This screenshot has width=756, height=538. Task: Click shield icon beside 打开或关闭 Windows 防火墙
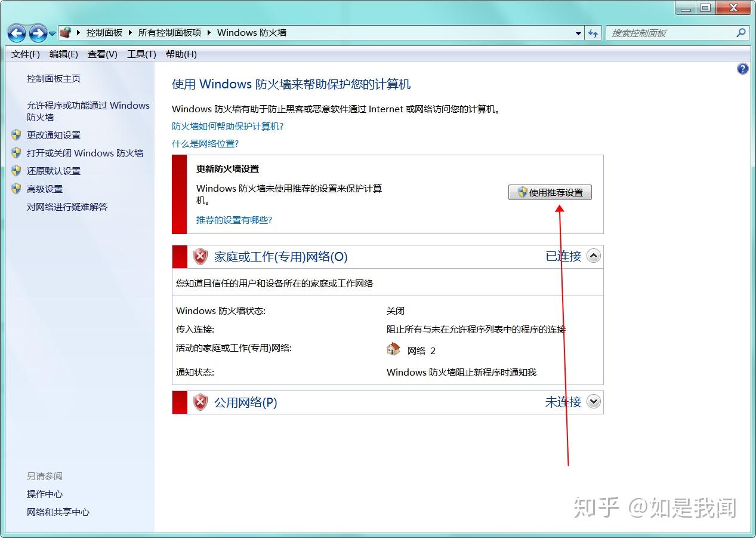point(16,153)
